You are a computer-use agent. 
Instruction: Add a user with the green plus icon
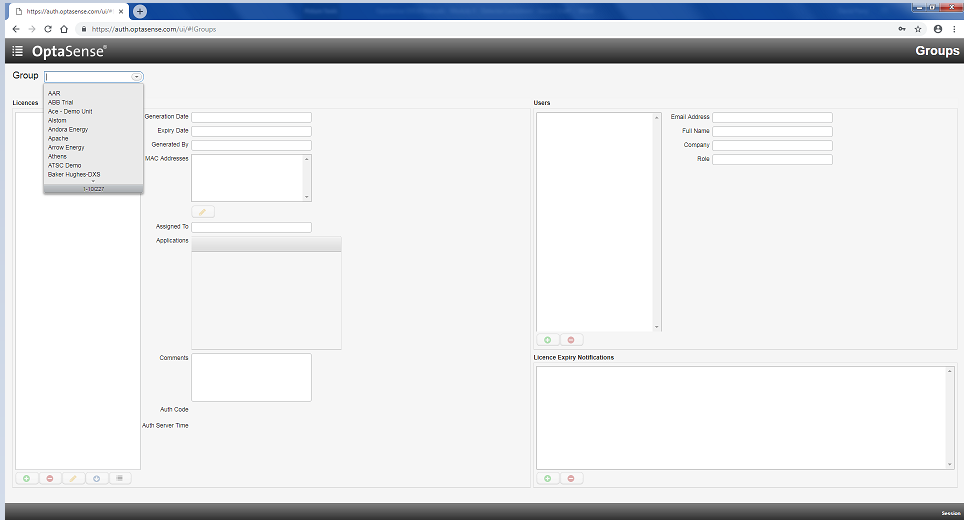pyautogui.click(x=547, y=340)
